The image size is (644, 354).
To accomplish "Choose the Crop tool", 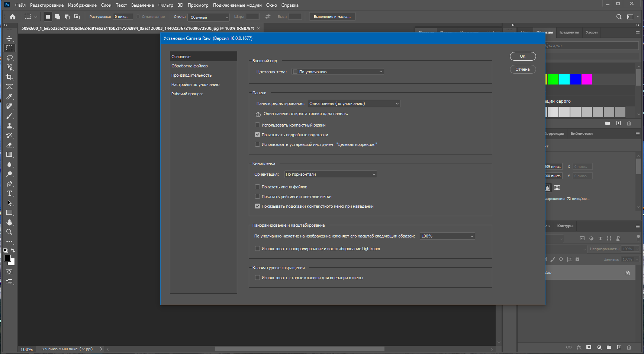I will click(9, 77).
